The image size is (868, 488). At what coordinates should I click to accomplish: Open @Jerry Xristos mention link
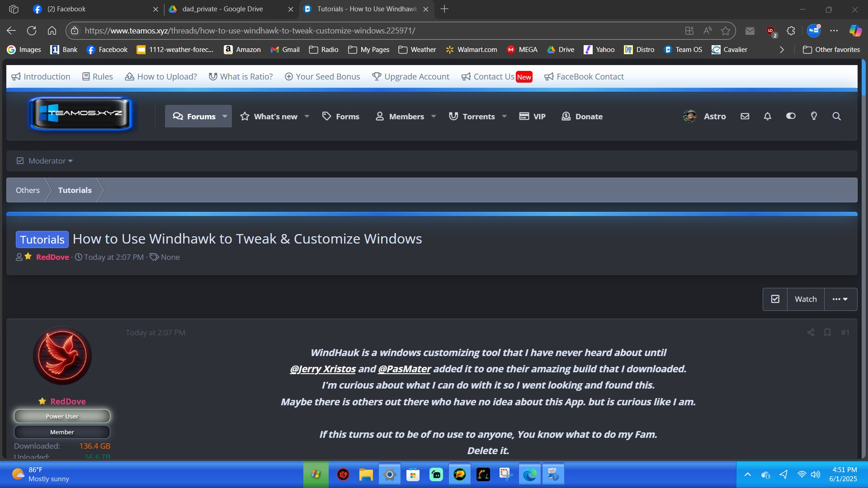pos(323,369)
